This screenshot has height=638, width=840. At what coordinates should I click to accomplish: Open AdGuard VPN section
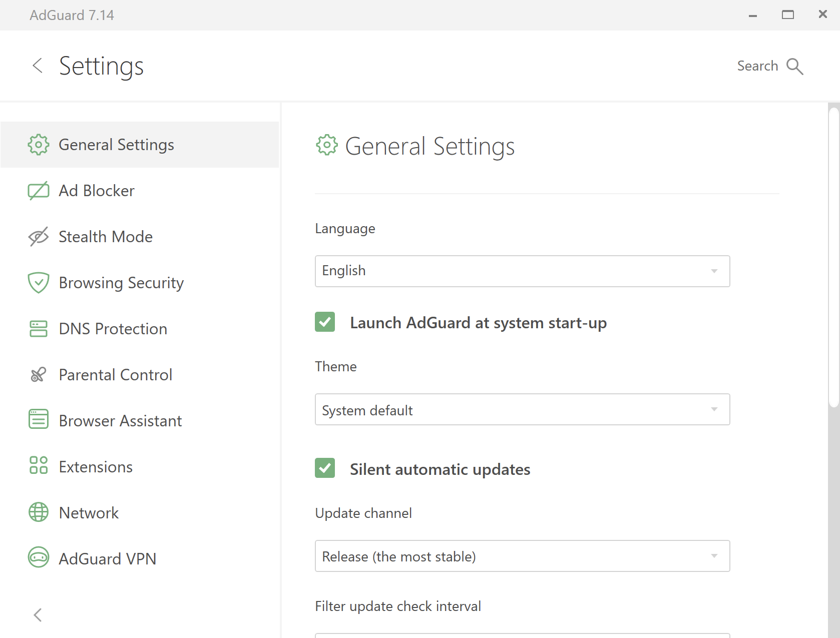[140, 559]
